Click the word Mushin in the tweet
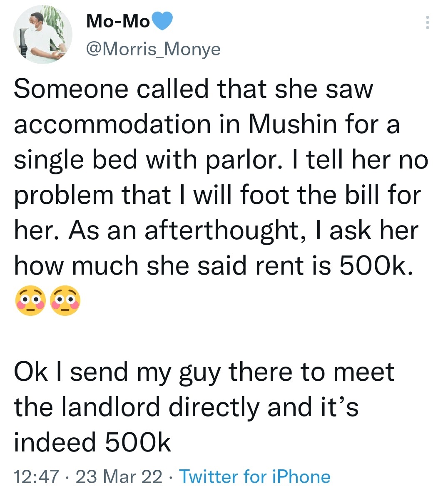The height and width of the screenshot is (491, 448). click(292, 124)
